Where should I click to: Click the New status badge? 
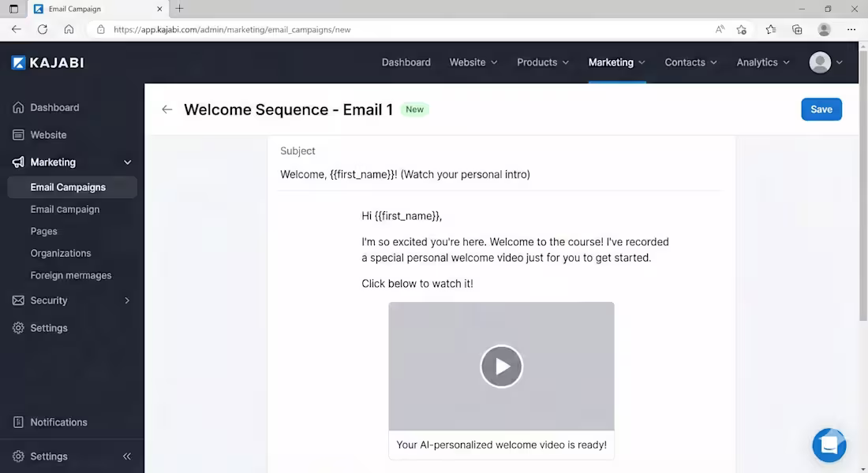tap(414, 110)
